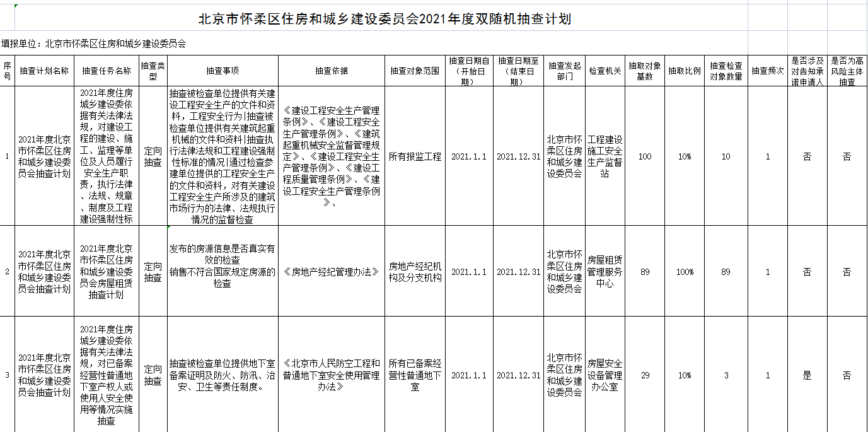
Task: Click the 序号 column header cell
Action: pyautogui.click(x=7, y=71)
